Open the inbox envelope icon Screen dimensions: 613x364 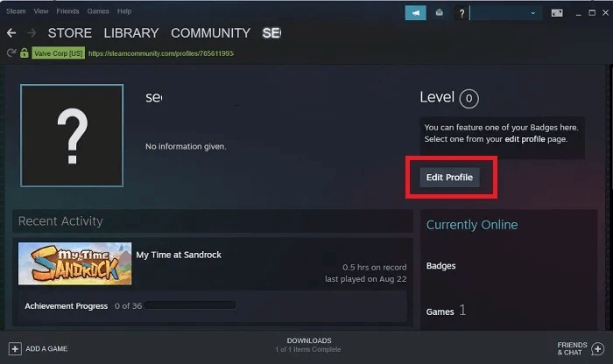click(440, 13)
